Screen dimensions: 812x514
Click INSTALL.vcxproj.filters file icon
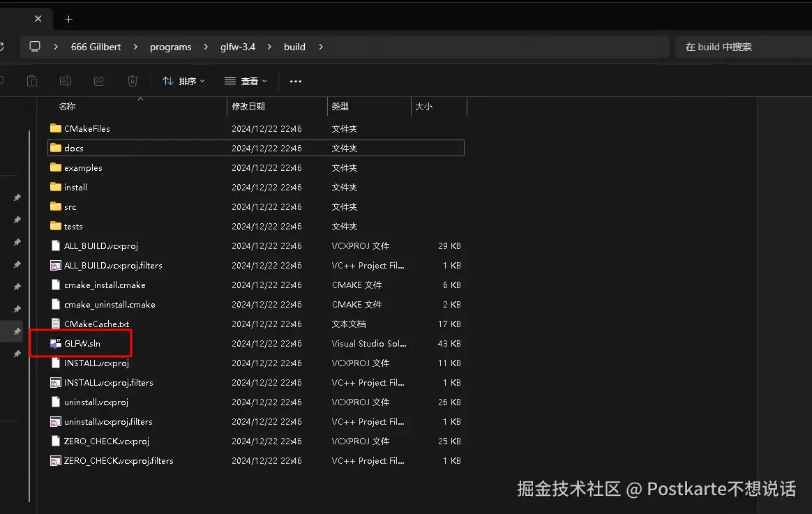[x=55, y=382]
